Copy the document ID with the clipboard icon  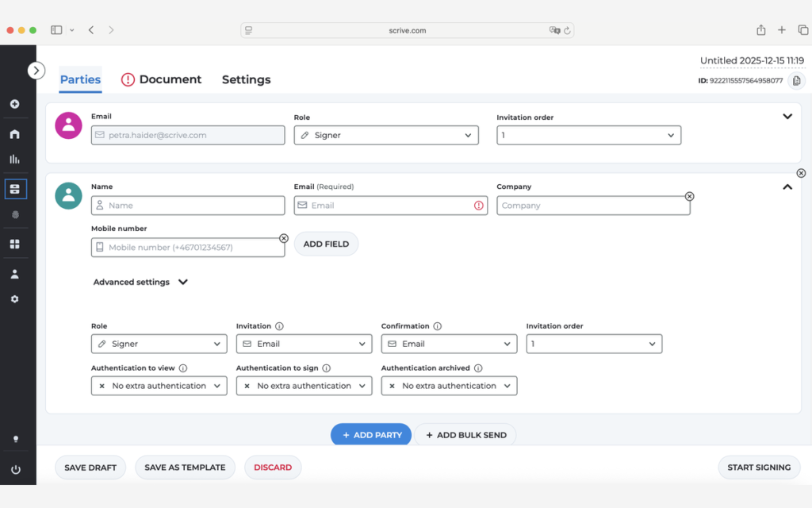796,81
